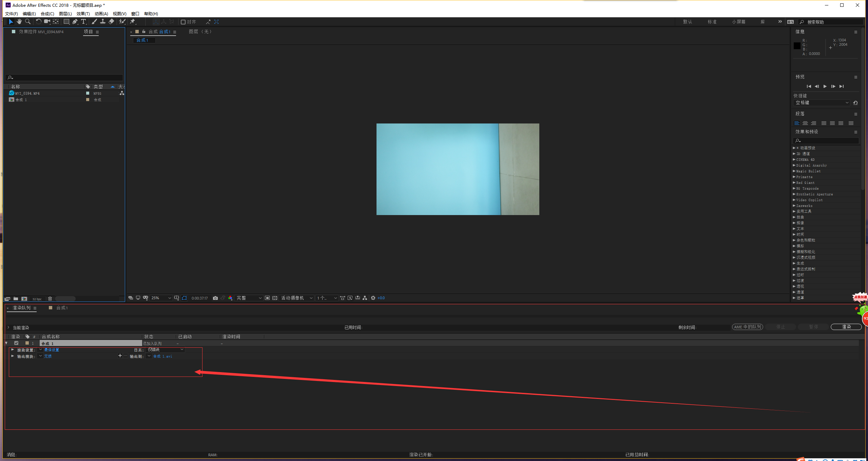The height and width of the screenshot is (461, 868).
Task: Select the Eraser tool
Action: pos(111,22)
